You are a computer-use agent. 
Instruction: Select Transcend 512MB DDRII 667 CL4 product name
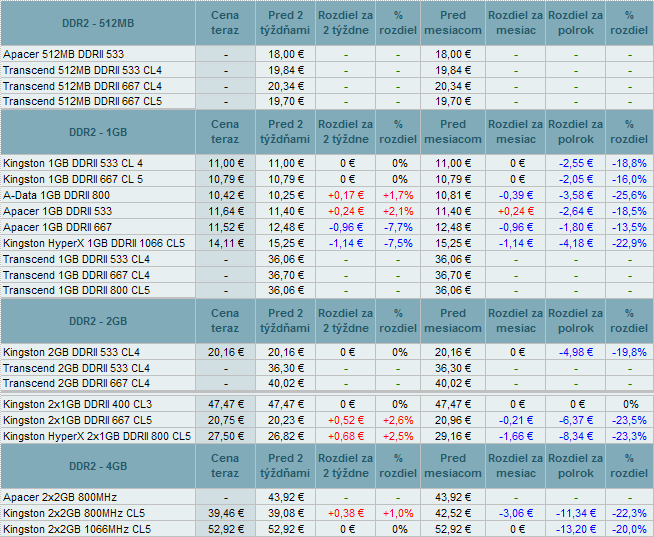(82, 86)
